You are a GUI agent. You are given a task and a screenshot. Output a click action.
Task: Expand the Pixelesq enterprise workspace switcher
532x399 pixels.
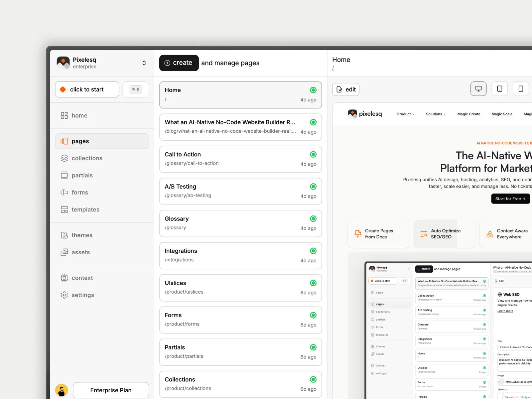tap(144, 63)
